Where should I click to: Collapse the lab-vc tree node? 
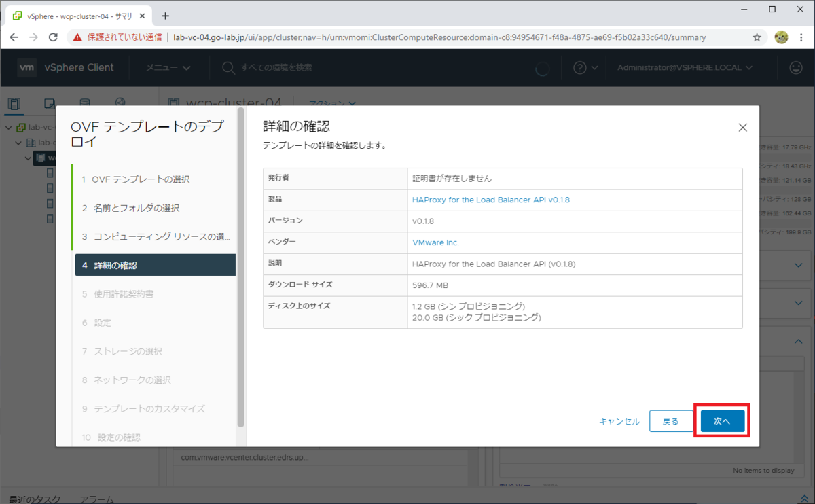[x=8, y=128]
